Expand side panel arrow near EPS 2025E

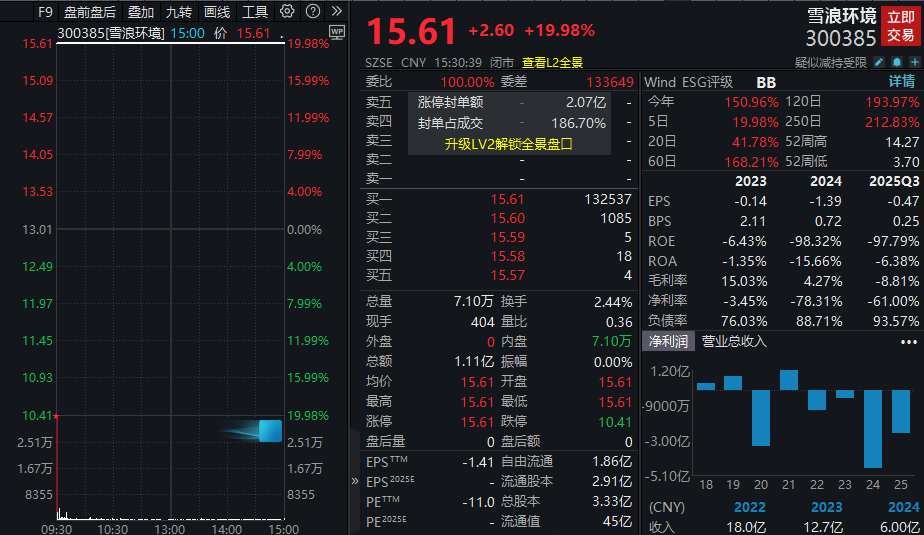[x=355, y=481]
